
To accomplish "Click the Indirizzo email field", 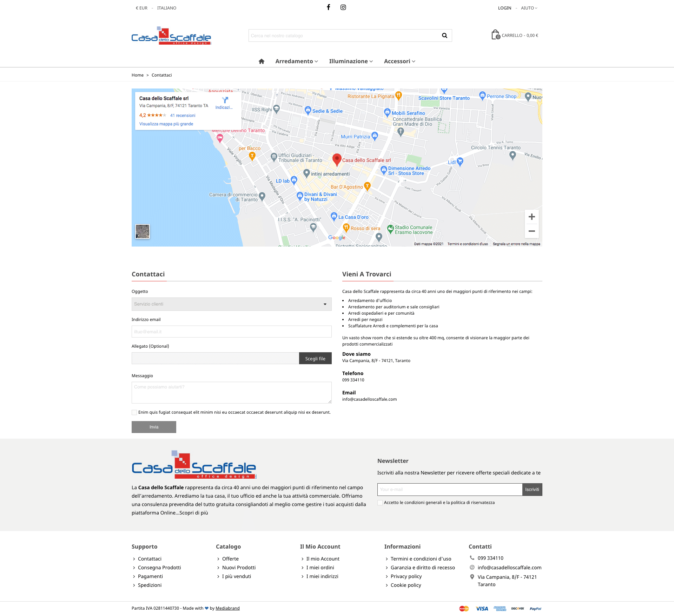I will click(232, 332).
